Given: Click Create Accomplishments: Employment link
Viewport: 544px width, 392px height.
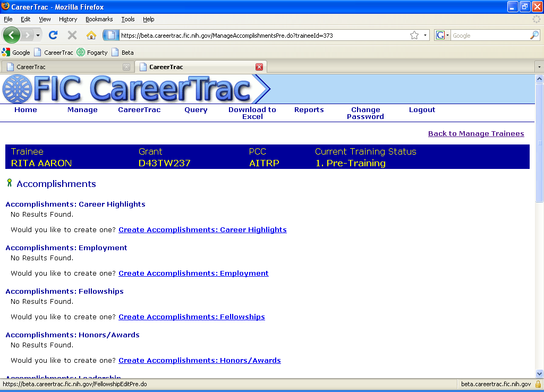Looking at the screenshot, I should tap(193, 274).
